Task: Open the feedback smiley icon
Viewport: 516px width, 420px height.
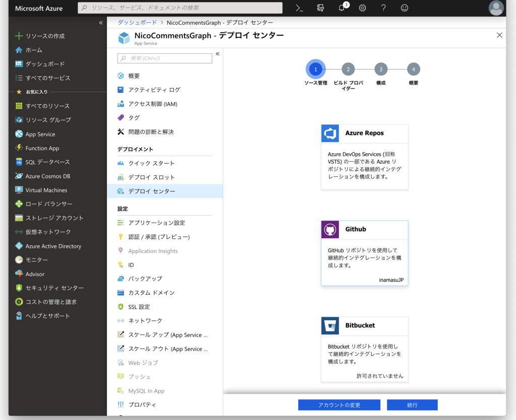Action: [x=405, y=8]
